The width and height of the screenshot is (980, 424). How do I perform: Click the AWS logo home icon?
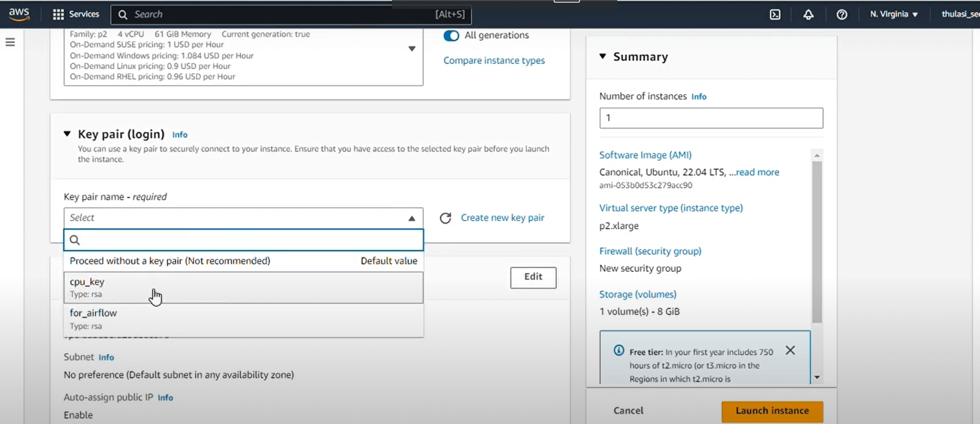tap(19, 14)
